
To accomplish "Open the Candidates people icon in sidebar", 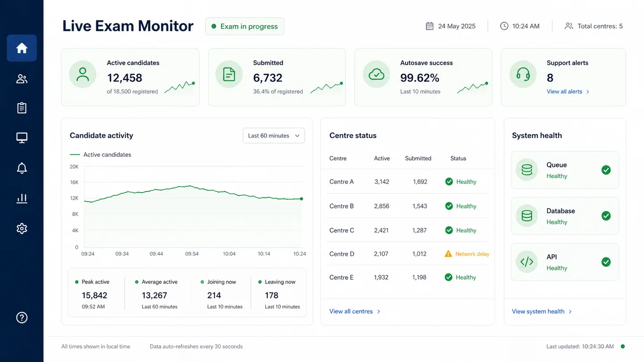I will click(22, 79).
